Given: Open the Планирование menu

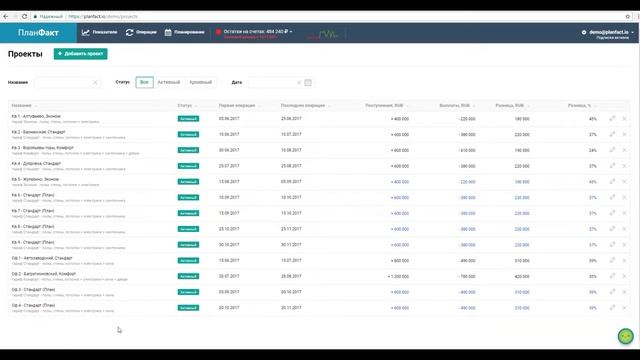Looking at the screenshot, I should (x=184, y=32).
